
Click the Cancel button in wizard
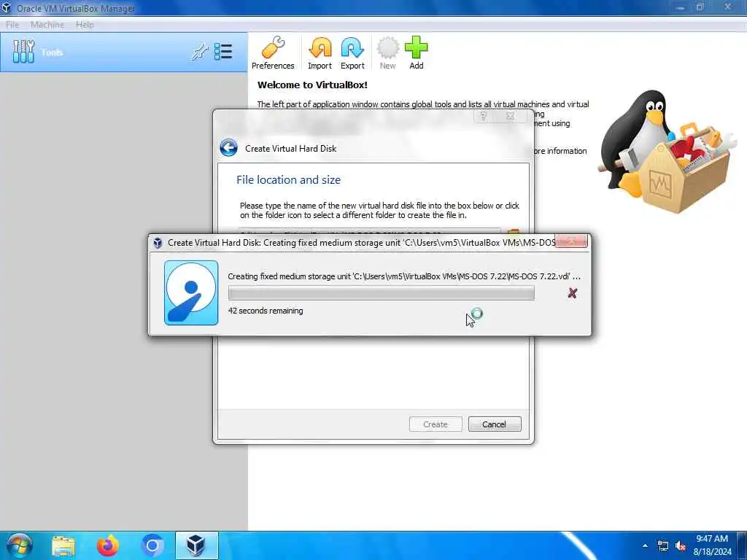(495, 424)
